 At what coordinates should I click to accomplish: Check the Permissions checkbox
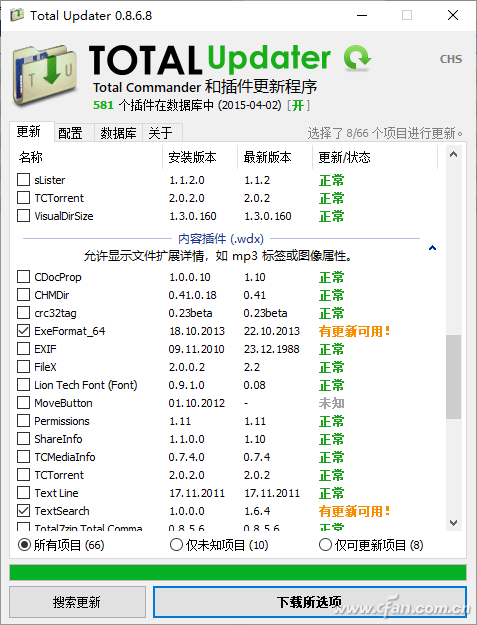[x=24, y=420]
